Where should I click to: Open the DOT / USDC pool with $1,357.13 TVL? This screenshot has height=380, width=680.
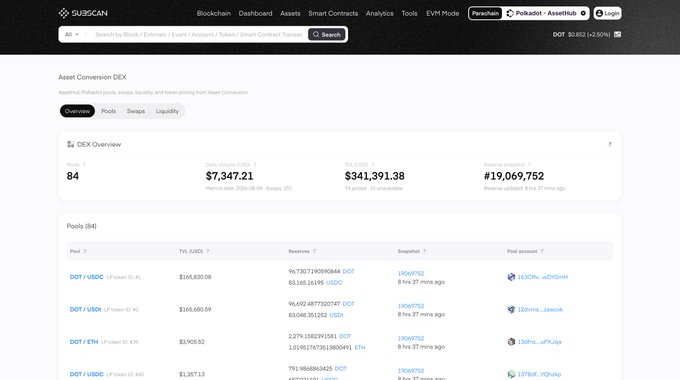pos(87,374)
